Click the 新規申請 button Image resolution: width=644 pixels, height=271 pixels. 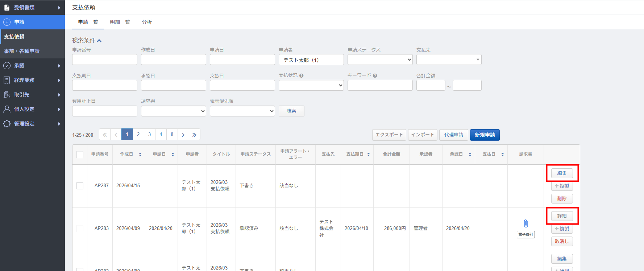(x=485, y=135)
